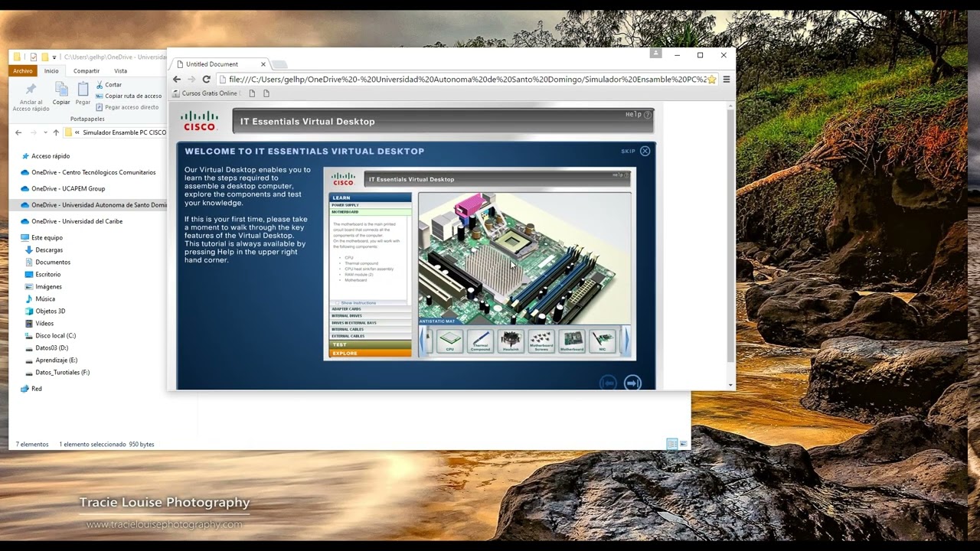Expand Adapter Cards in the Learn list
The image size is (980, 551).
click(371, 309)
